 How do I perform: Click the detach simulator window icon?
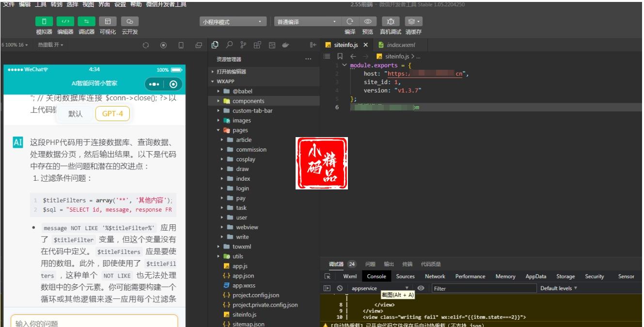pyautogui.click(x=199, y=45)
